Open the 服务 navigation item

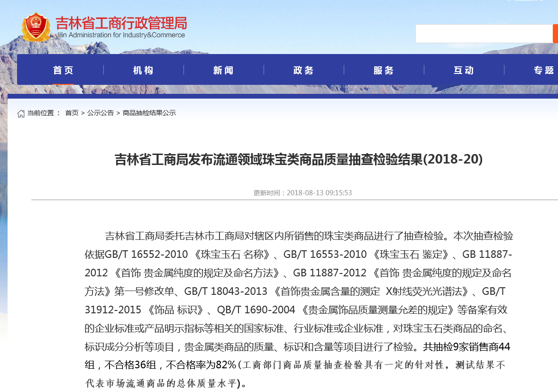tap(384, 70)
